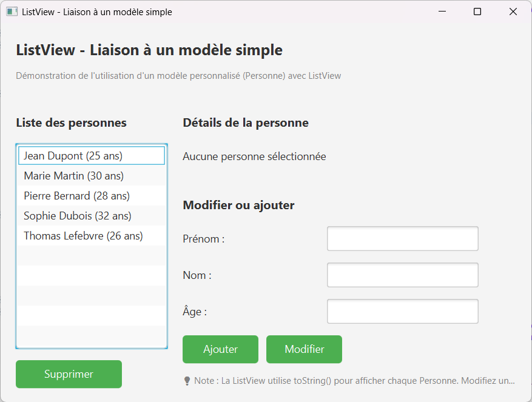Click the truncated note text at the bottom

352,380
